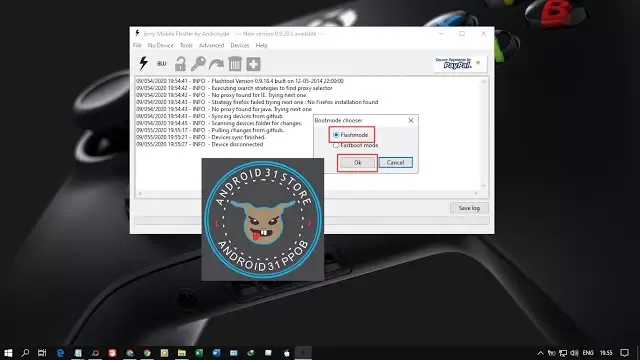Click the taskbar clock showing 19.55
Screen dimensions: 640x360
click(x=606, y=353)
